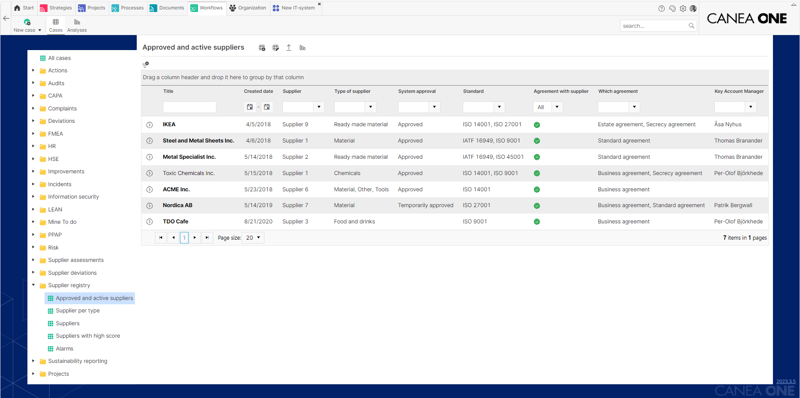800x398 pixels.
Task: Open the Supplier filter dropdown
Action: (319, 107)
